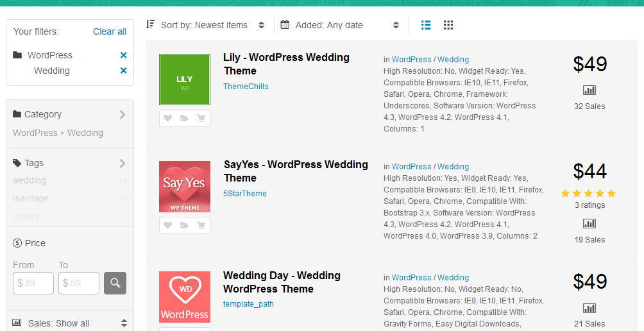Open Added Any date dropdown
The width and height of the screenshot is (644, 331).
(340, 25)
